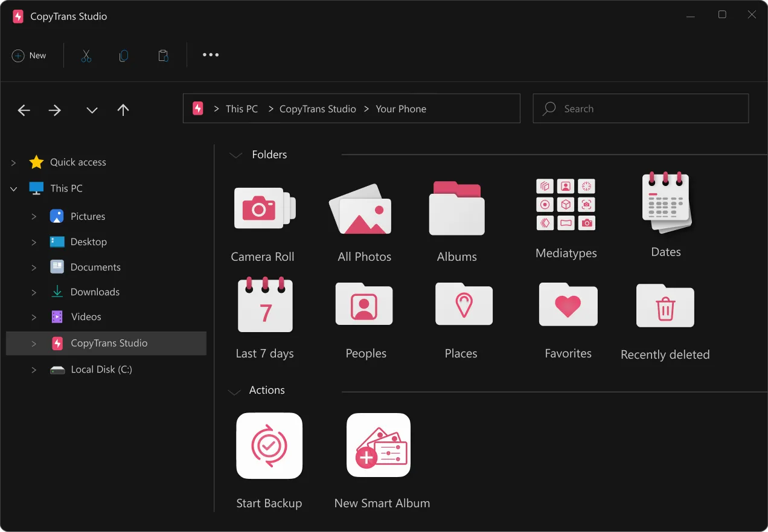The height and width of the screenshot is (532, 768).
Task: Open the All Photos folder
Action: (x=361, y=209)
